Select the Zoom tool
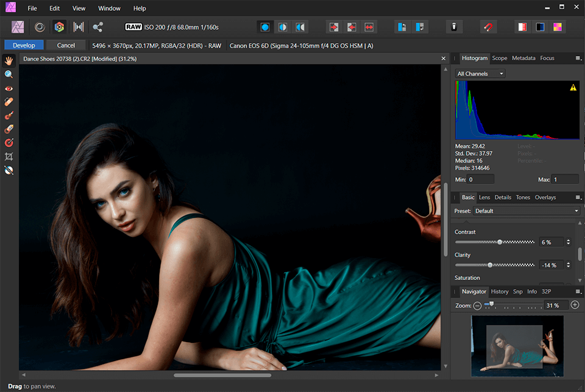585x392 pixels. (x=9, y=74)
